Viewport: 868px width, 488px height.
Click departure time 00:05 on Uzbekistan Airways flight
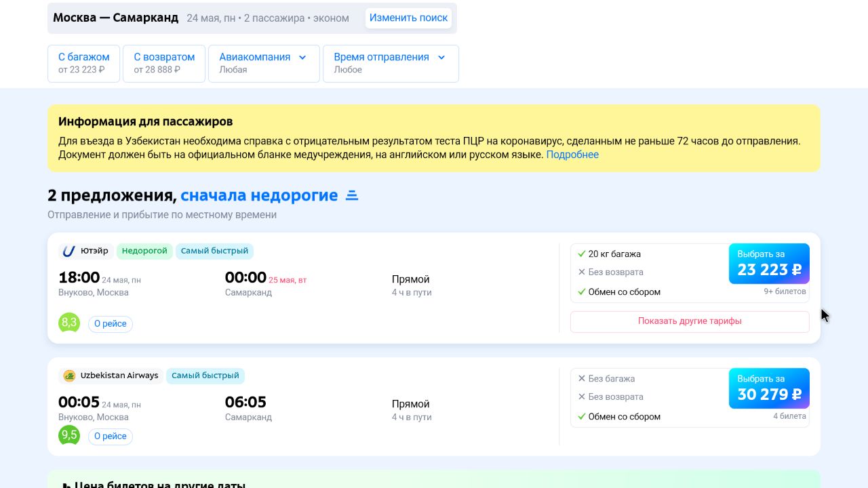[x=79, y=403]
